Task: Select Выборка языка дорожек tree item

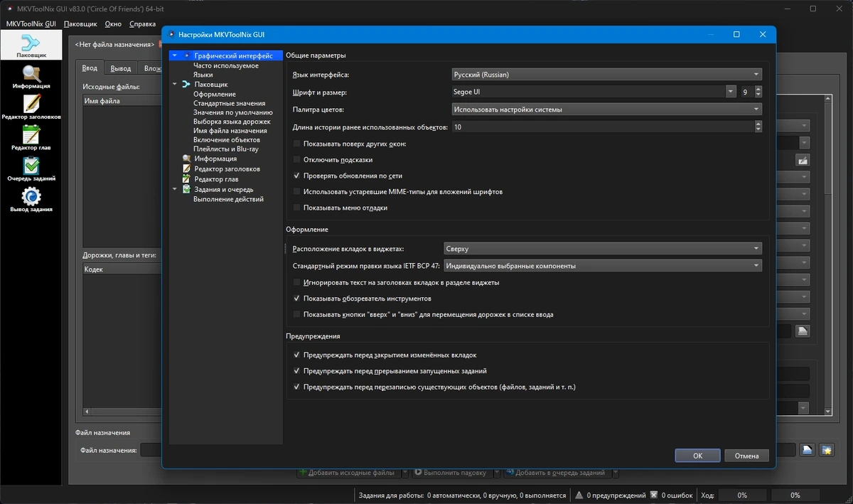Action: tap(232, 122)
